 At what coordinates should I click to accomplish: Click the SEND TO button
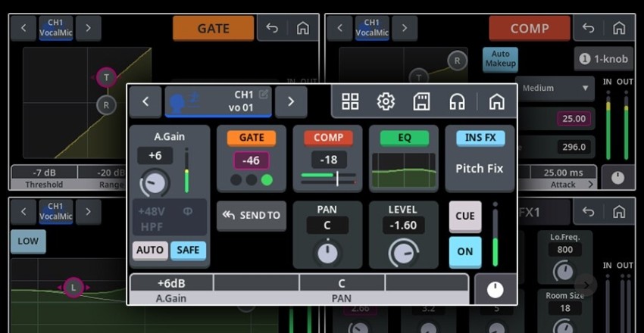tap(251, 216)
